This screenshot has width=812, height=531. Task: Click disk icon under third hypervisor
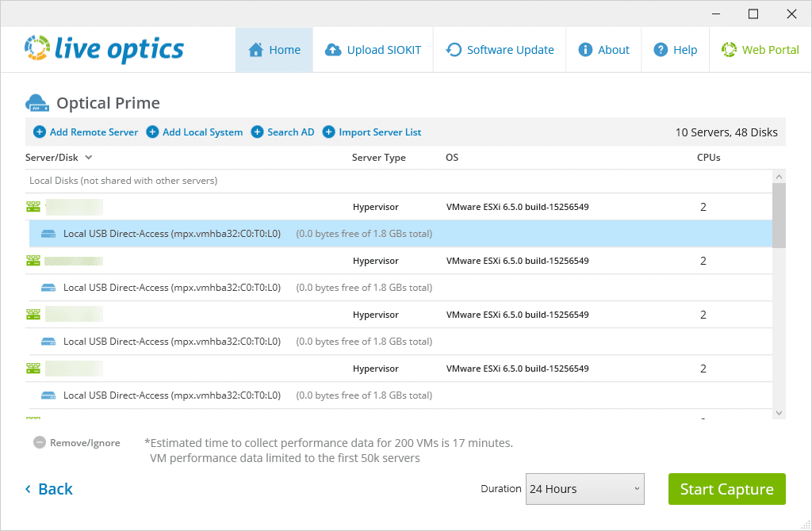coord(48,342)
